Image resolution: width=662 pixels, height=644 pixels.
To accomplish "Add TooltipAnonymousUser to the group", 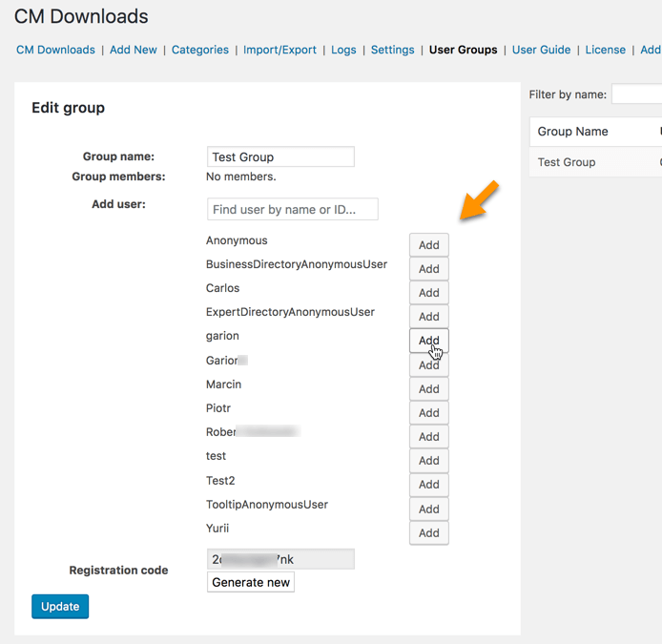I will pyautogui.click(x=428, y=509).
